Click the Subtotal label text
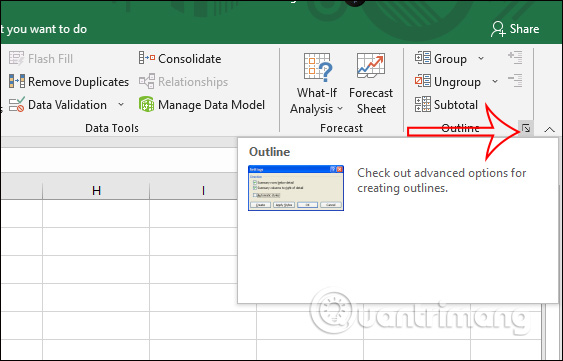 (456, 105)
